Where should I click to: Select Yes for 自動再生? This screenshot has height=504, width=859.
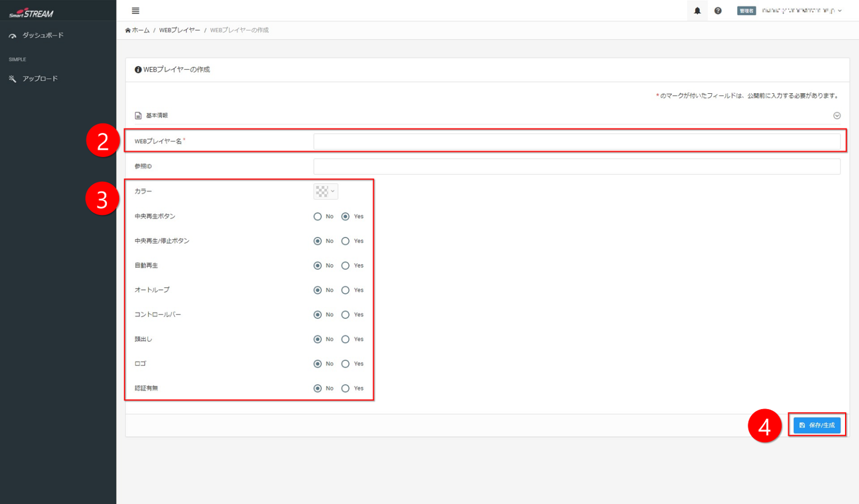(346, 266)
